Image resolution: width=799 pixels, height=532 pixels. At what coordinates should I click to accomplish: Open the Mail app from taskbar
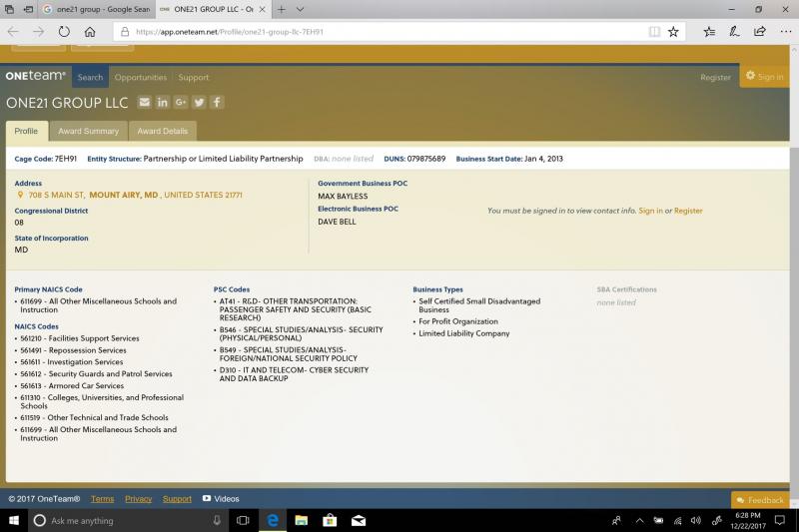(359, 520)
